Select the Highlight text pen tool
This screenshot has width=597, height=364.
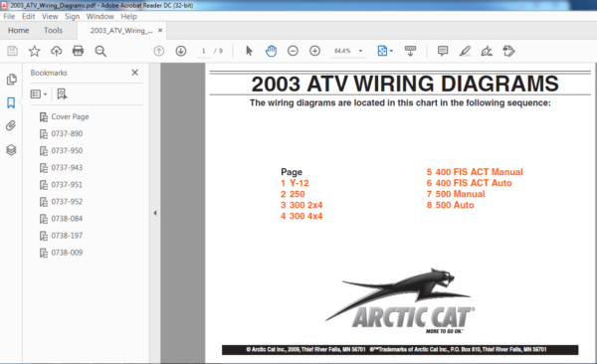[x=465, y=51]
